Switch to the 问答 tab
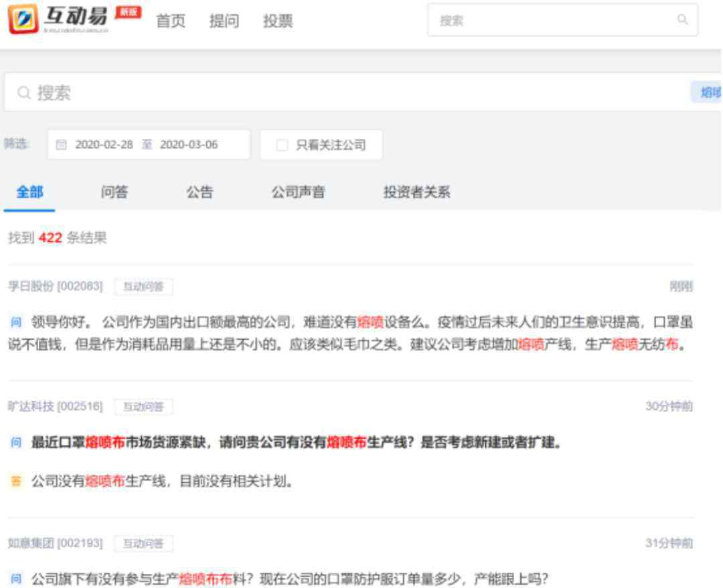723x588 pixels. point(114,192)
